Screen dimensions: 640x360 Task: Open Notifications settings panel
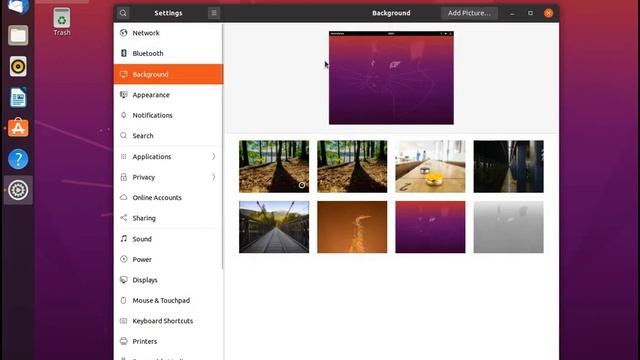[168, 115]
